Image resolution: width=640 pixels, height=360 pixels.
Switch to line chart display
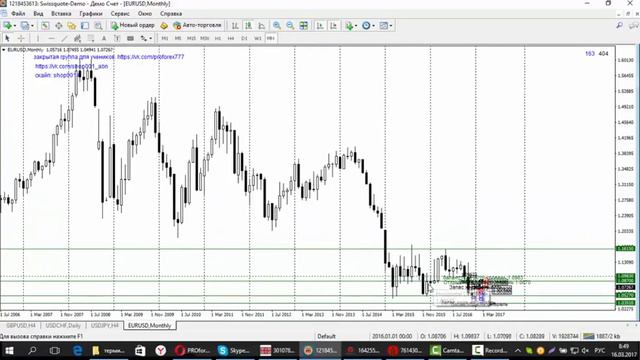pos(262,26)
